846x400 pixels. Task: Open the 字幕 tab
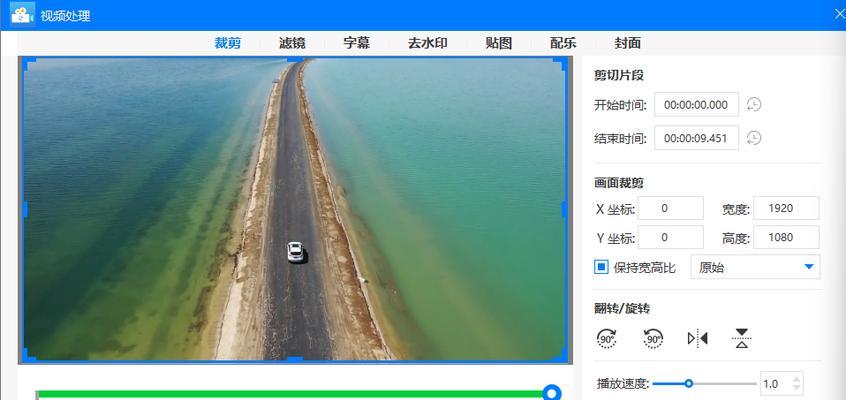tap(357, 43)
